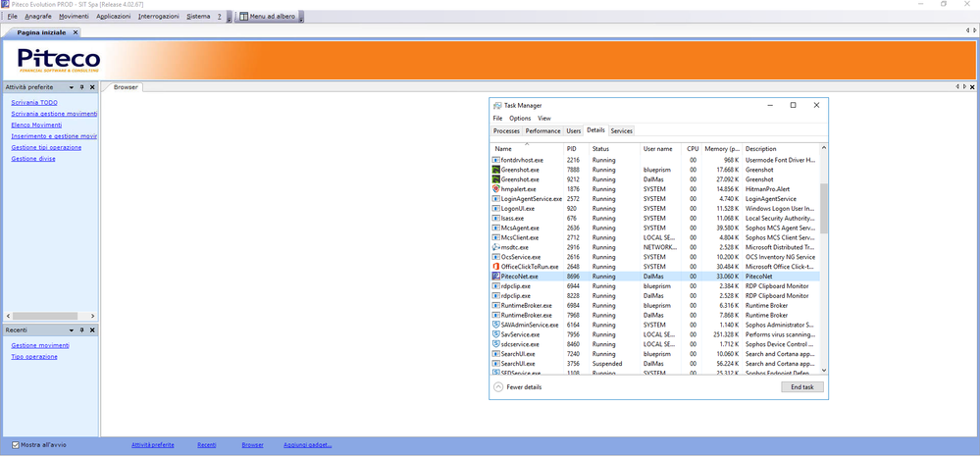Open the main menu bar overflow arrow
This screenshot has height=456, width=980.
pos(229,17)
